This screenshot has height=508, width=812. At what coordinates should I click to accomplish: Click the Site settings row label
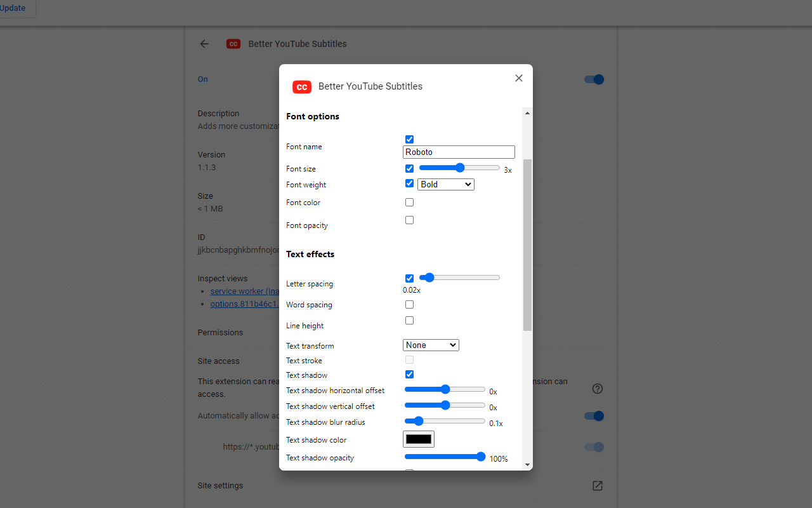220,486
